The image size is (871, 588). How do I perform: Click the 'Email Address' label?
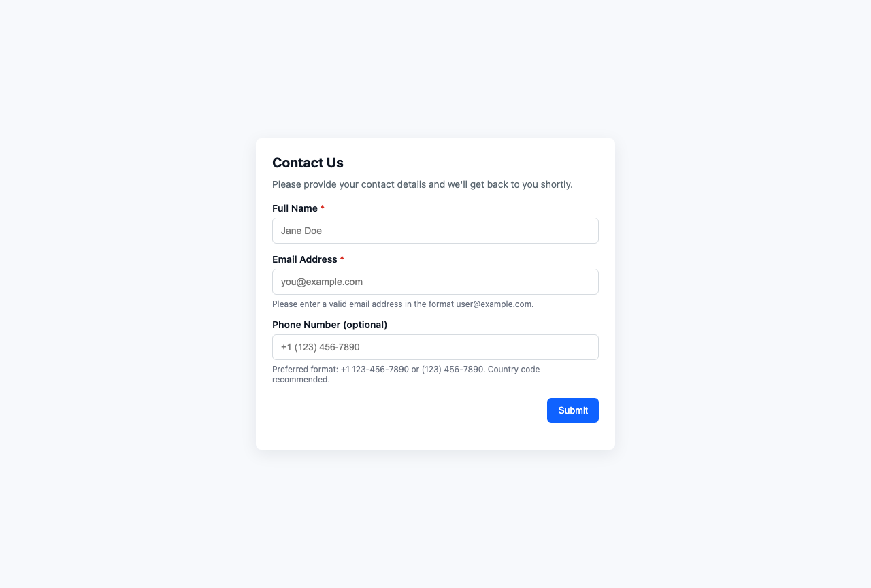(303, 259)
